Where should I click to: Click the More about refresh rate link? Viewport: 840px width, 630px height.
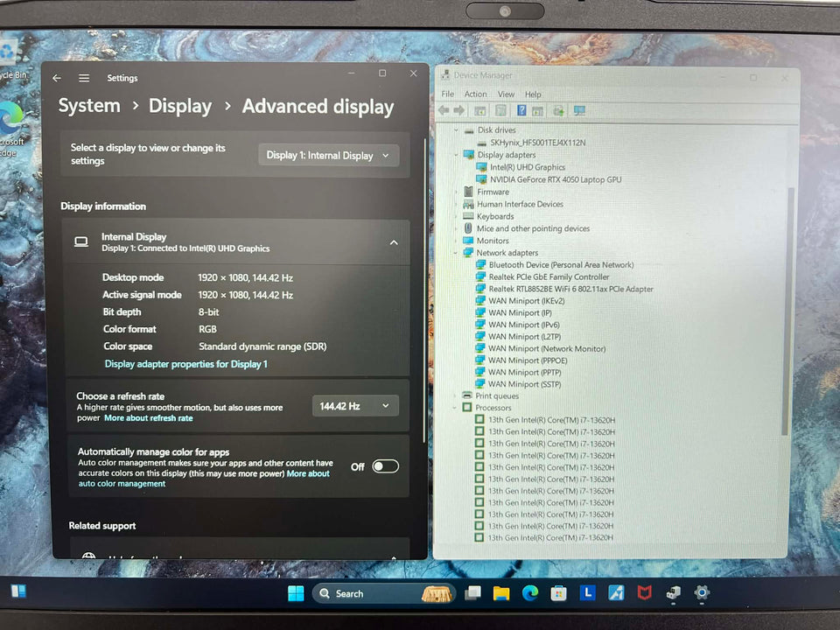pos(149,418)
